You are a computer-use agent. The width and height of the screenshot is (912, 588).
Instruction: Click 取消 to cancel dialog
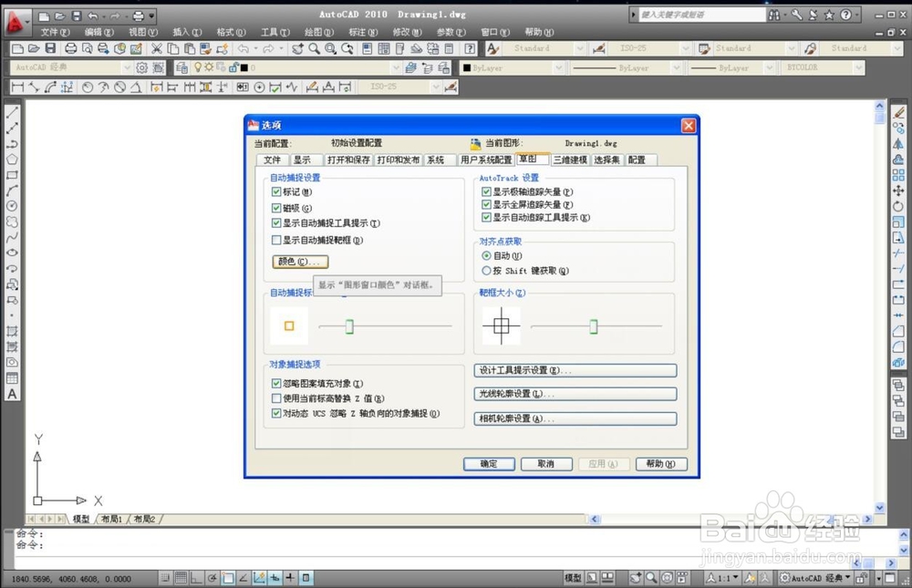click(x=546, y=464)
